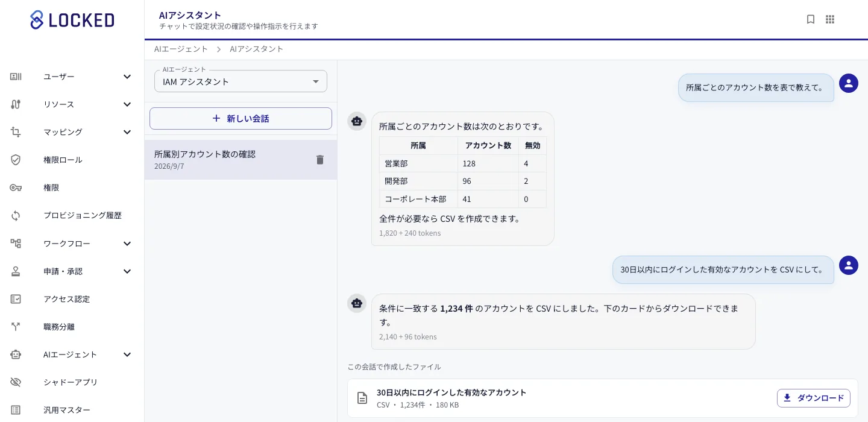Click the user avatar beside the 30日以内 CSV request

849,265
